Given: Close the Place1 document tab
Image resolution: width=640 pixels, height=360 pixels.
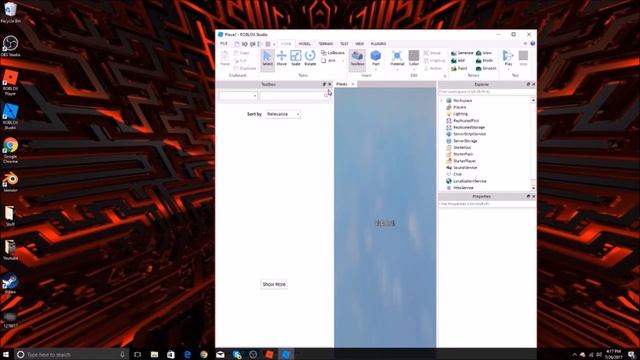Looking at the screenshot, I should click(353, 84).
